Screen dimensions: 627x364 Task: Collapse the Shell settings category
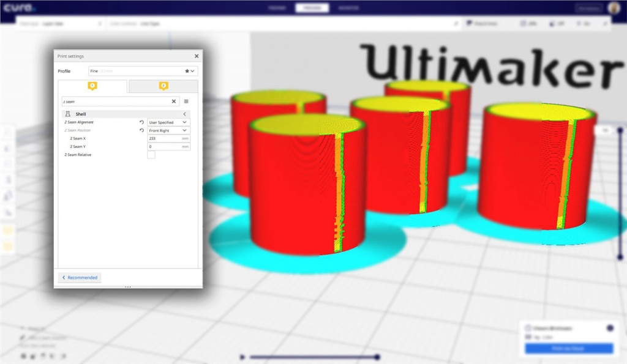(x=184, y=114)
